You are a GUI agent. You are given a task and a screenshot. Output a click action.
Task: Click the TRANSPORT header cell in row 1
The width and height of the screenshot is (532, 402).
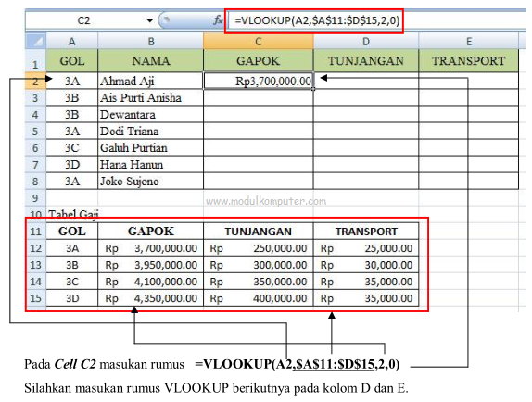click(x=469, y=61)
